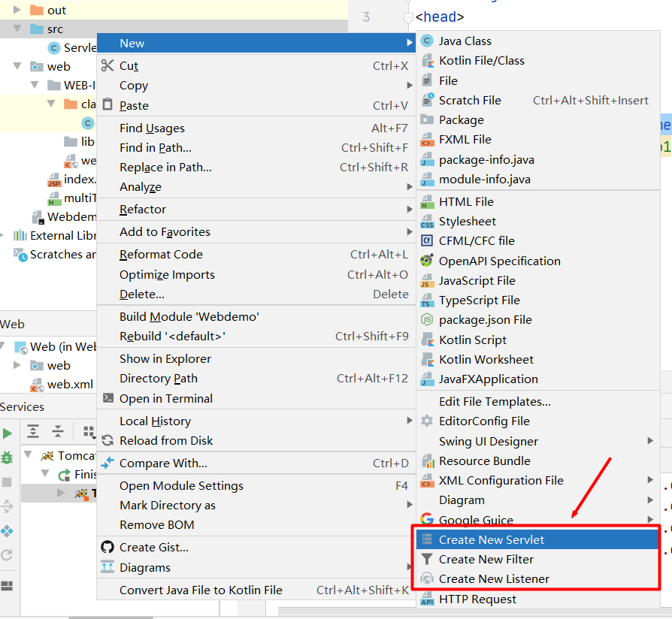Click the Create Gist GitHub entry

pyautogui.click(x=153, y=547)
